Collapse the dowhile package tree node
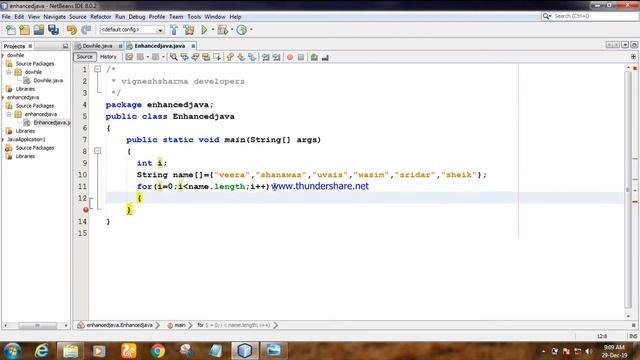The height and width of the screenshot is (360, 640). 9,72
